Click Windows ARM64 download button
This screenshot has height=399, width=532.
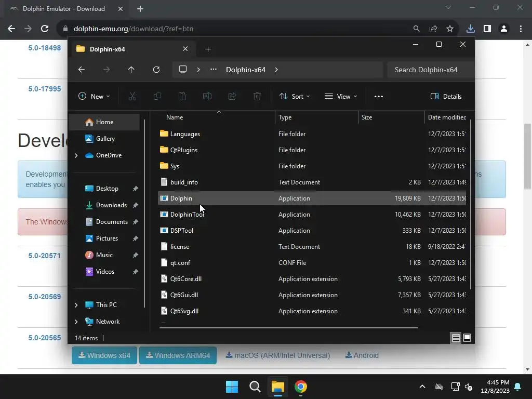(178, 355)
